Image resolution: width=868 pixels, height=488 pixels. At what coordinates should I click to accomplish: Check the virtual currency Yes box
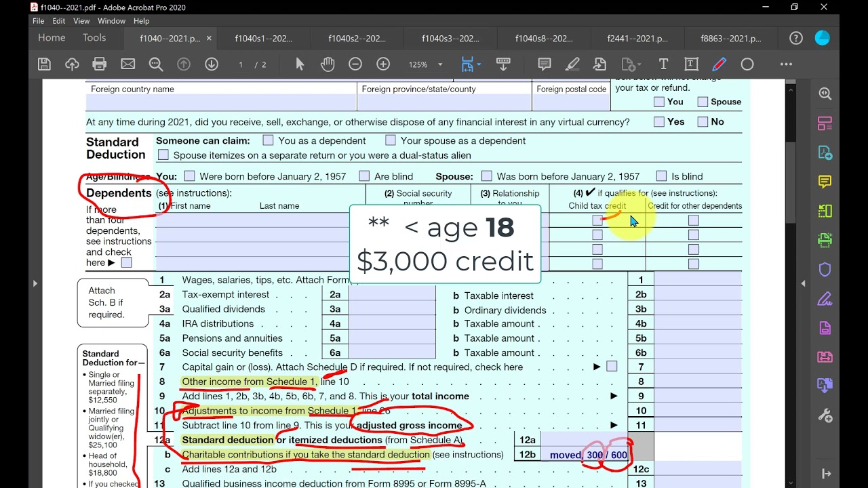pyautogui.click(x=659, y=122)
